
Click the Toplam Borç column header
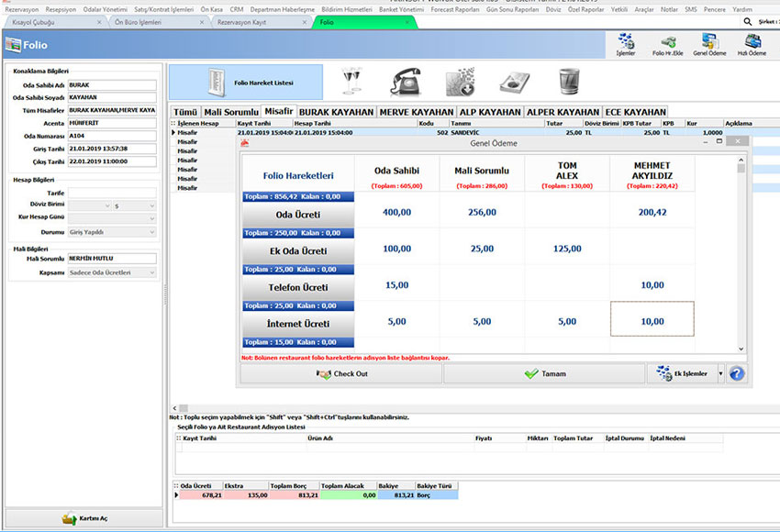(x=294, y=486)
